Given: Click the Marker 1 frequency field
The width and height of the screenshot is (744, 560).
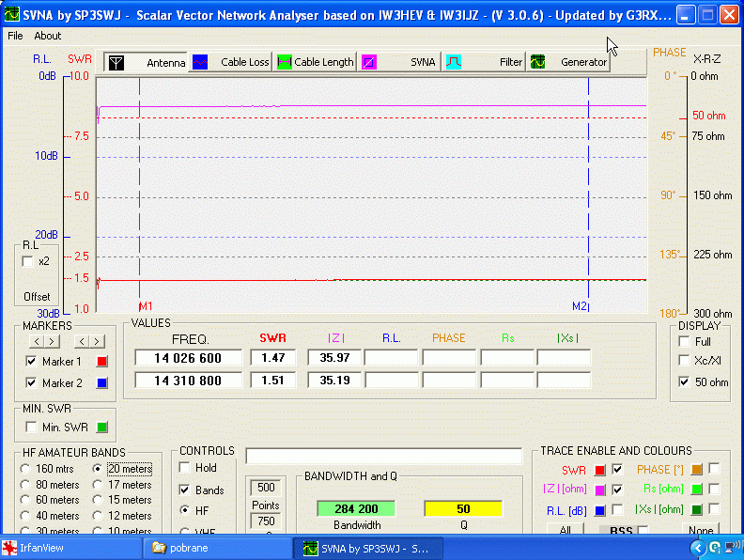Looking at the screenshot, I should (x=189, y=358).
